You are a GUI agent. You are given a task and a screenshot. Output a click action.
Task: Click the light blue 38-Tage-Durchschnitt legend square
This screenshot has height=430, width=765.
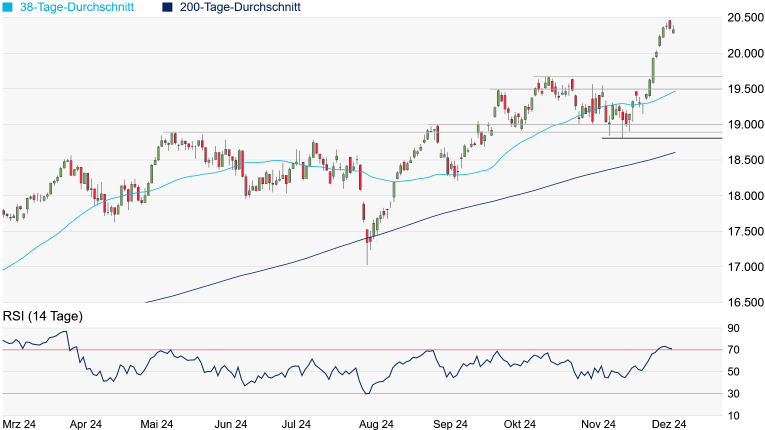9,8
